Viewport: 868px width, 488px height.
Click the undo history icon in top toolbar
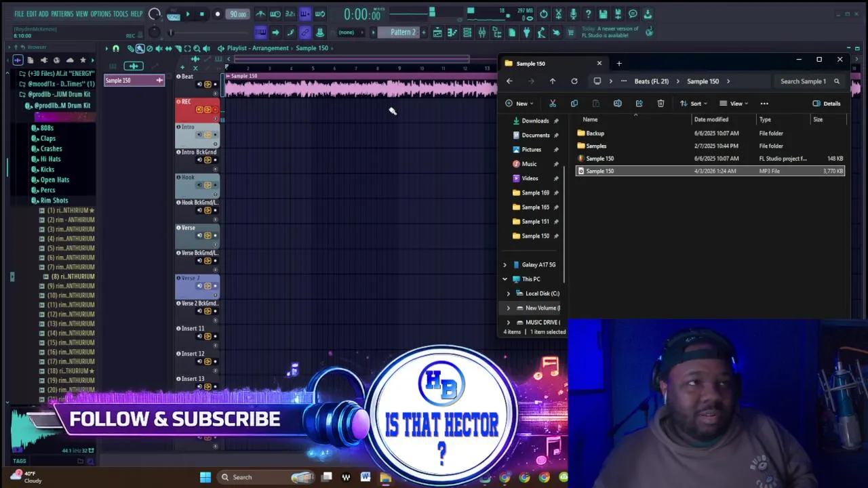(543, 14)
